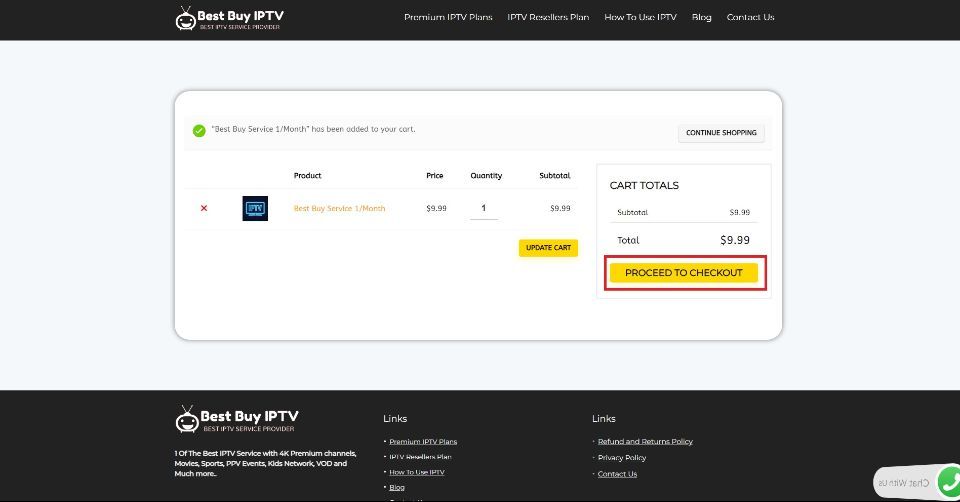Viewport: 960px width, 502px height.
Task: Proceed to checkout with yellow button
Action: click(x=684, y=273)
